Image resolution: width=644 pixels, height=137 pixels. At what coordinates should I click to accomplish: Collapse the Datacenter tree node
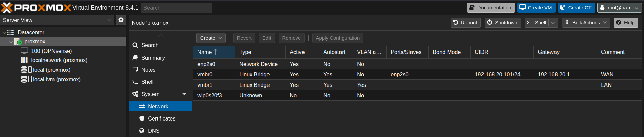click(x=4, y=33)
